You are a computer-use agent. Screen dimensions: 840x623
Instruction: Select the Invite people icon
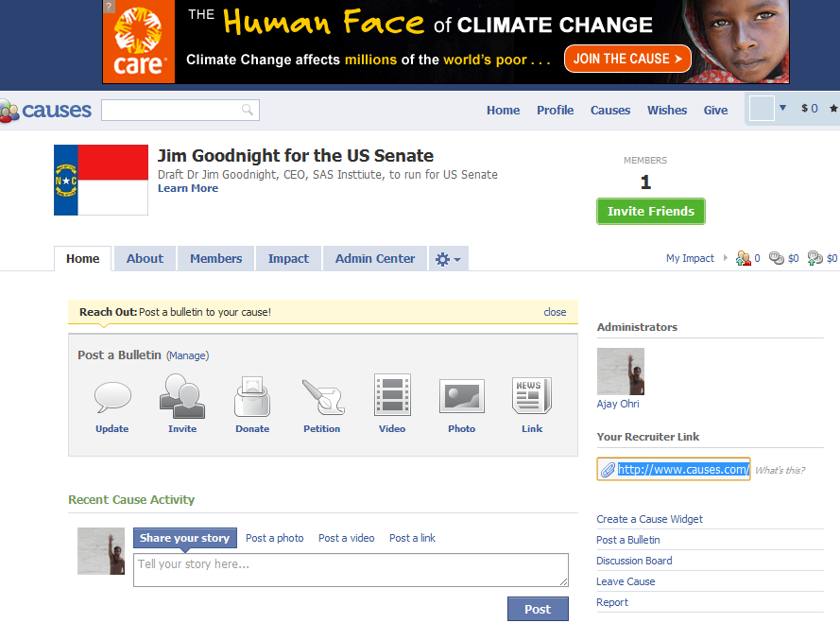[182, 396]
